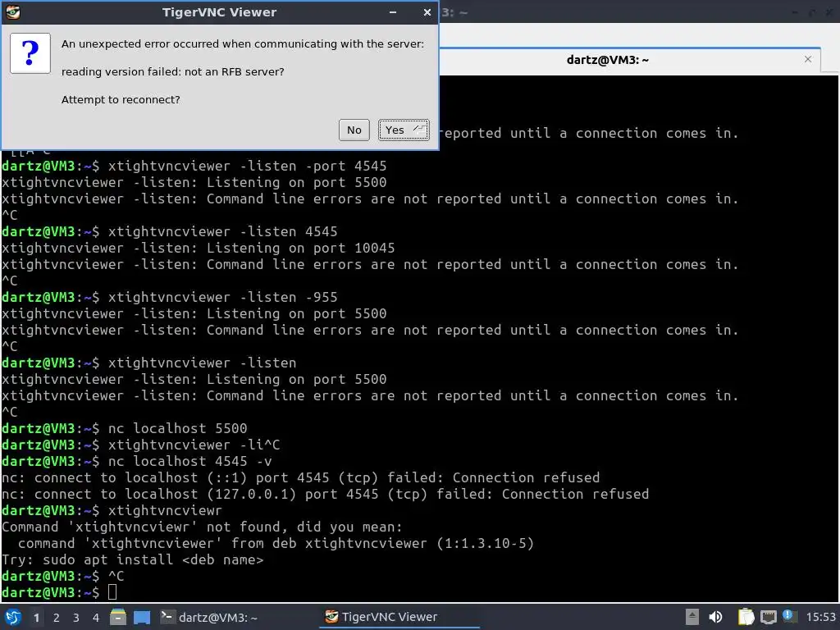Click the 'nc localhost 5500' command line
Viewport: 840px width, 630px height.
tap(177, 428)
